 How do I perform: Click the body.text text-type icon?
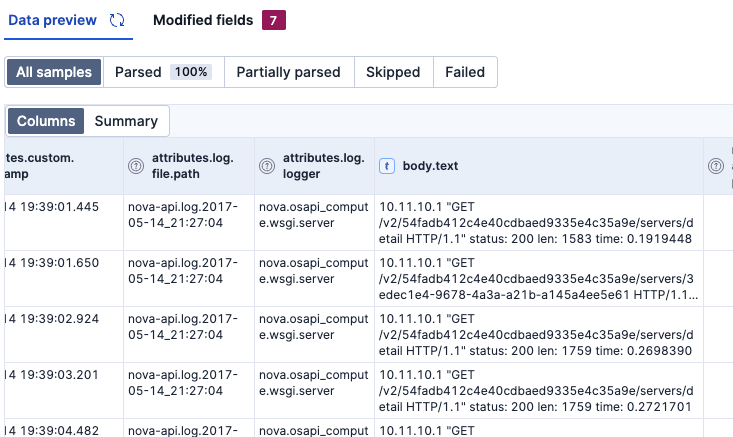[387, 166]
